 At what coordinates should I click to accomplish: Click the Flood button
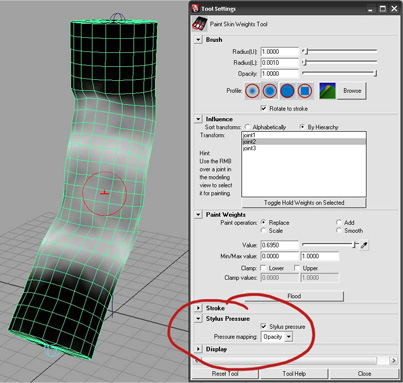[x=294, y=296]
